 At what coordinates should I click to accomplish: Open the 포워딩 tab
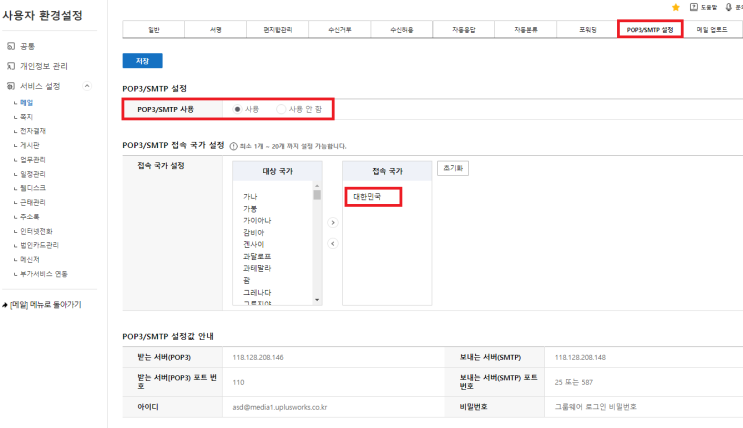coord(588,29)
